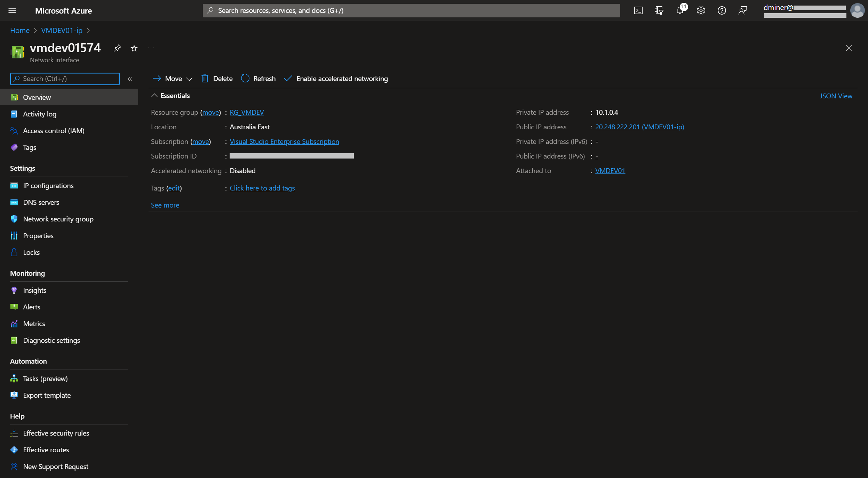Collapse the left sidebar menu
868x478 pixels.
tap(130, 79)
